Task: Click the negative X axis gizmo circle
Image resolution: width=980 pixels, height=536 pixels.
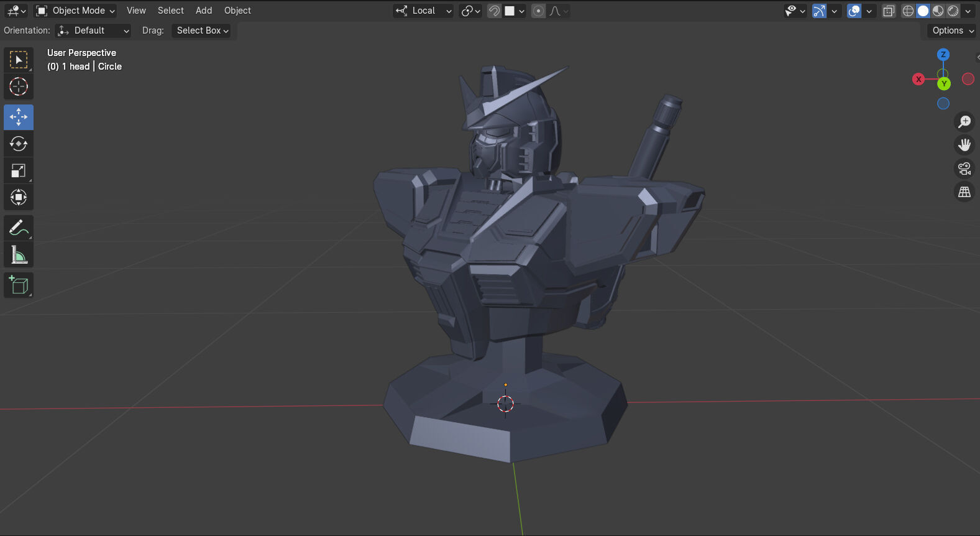Action: [x=968, y=79]
